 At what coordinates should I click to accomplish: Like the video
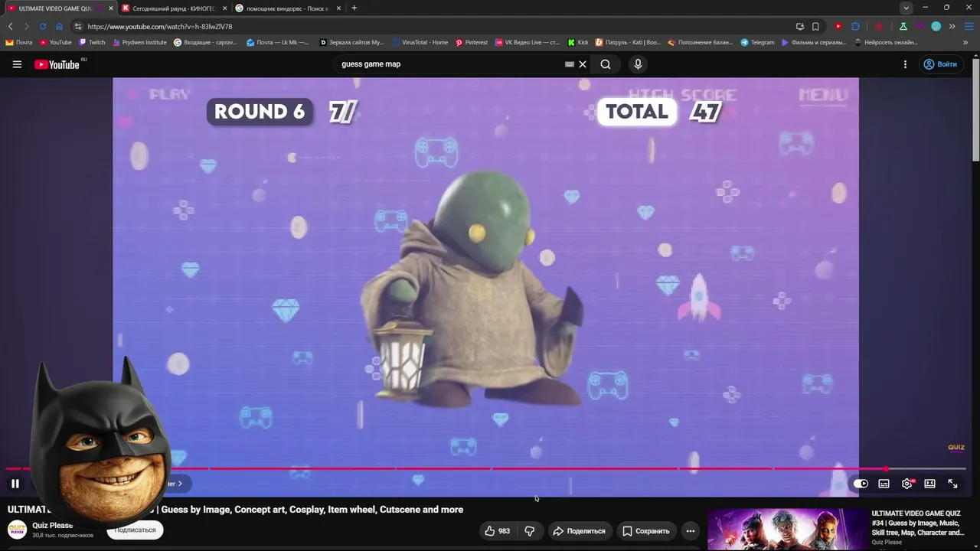[x=497, y=531]
